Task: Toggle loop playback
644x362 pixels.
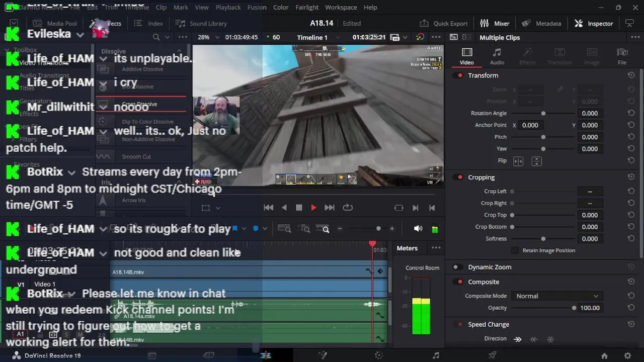Action: click(x=348, y=208)
